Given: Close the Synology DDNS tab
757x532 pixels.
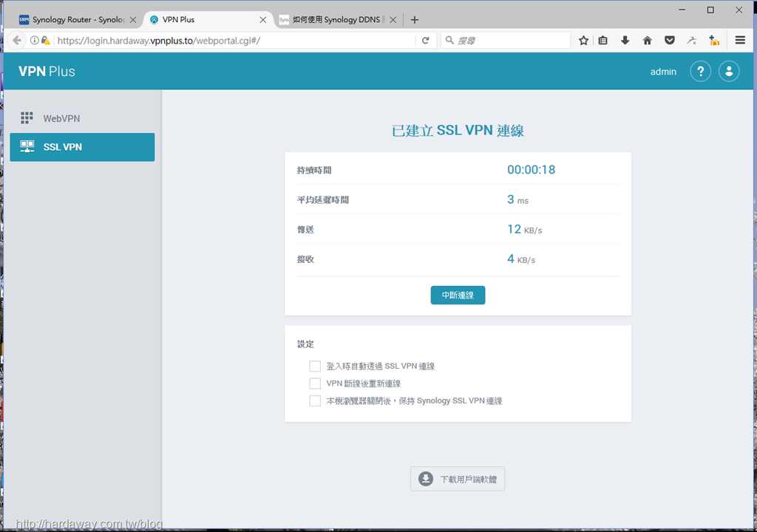Looking at the screenshot, I should pyautogui.click(x=393, y=20).
